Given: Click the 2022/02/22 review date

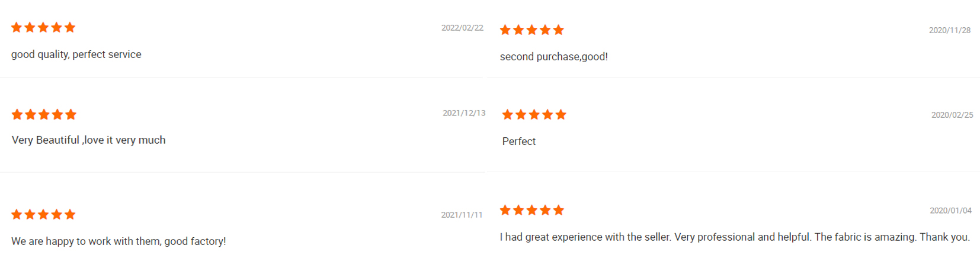Looking at the screenshot, I should 462,28.
